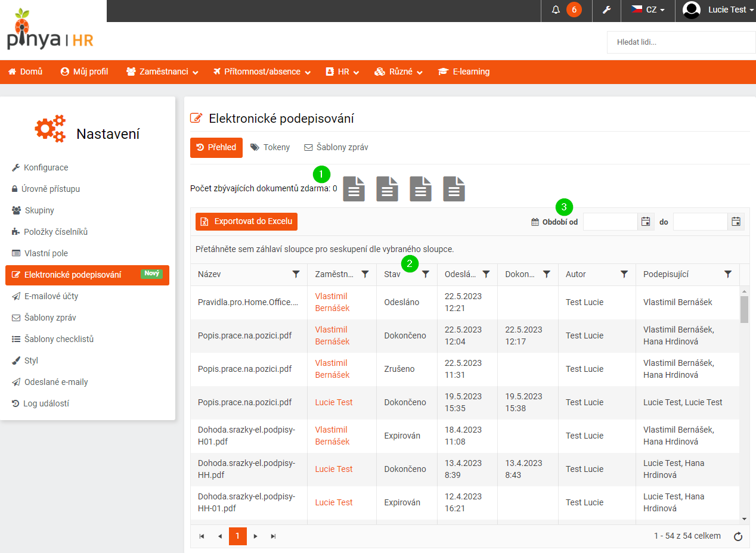Open the notifications bell icon

(556, 10)
